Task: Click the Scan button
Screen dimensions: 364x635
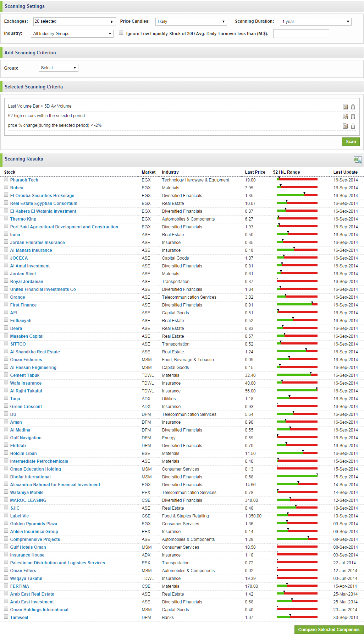Action: point(351,142)
